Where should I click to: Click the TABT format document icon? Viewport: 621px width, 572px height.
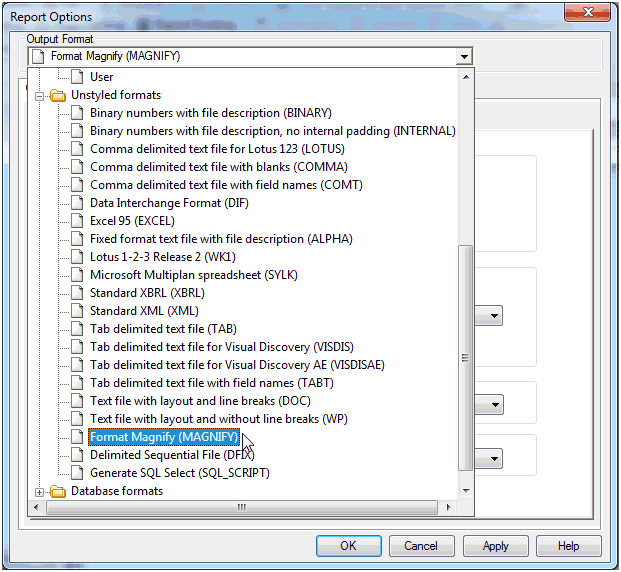pos(77,383)
